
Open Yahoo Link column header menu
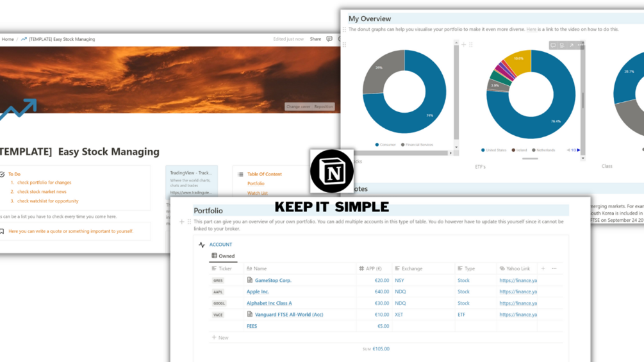coord(517,268)
